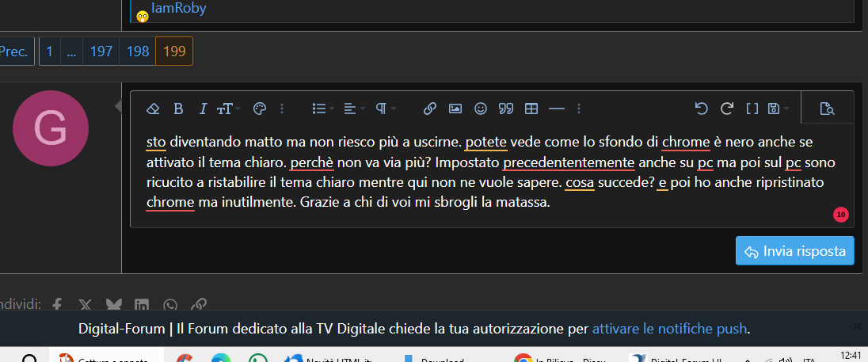Click the misspelled word precedententemente
The image size is (868, 362).
click(569, 162)
